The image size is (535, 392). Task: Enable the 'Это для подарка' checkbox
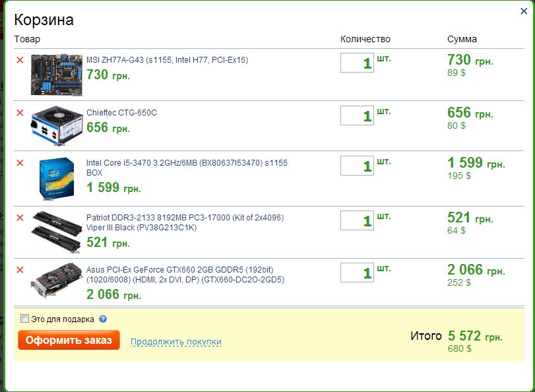pos(25,319)
